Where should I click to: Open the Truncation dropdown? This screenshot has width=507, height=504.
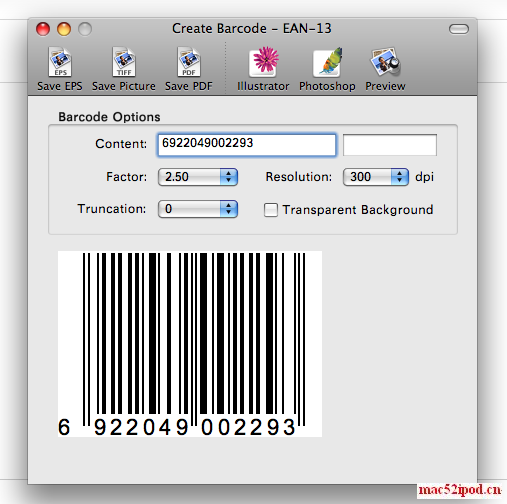[x=198, y=209]
